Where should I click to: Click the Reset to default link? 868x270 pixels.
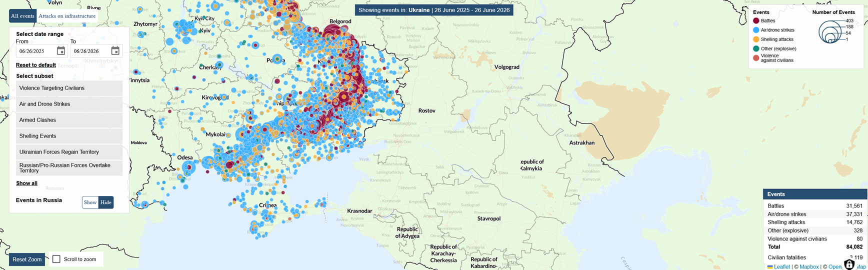tap(36, 65)
